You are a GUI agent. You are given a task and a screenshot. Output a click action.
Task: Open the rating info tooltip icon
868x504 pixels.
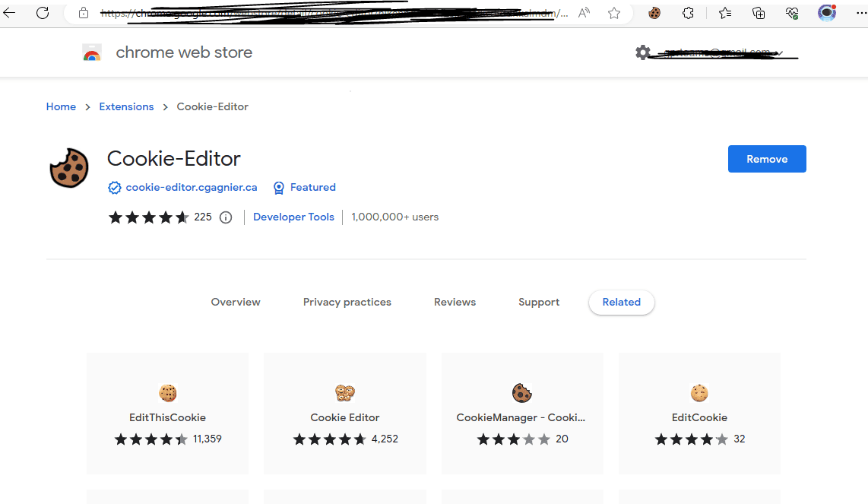[x=226, y=217]
